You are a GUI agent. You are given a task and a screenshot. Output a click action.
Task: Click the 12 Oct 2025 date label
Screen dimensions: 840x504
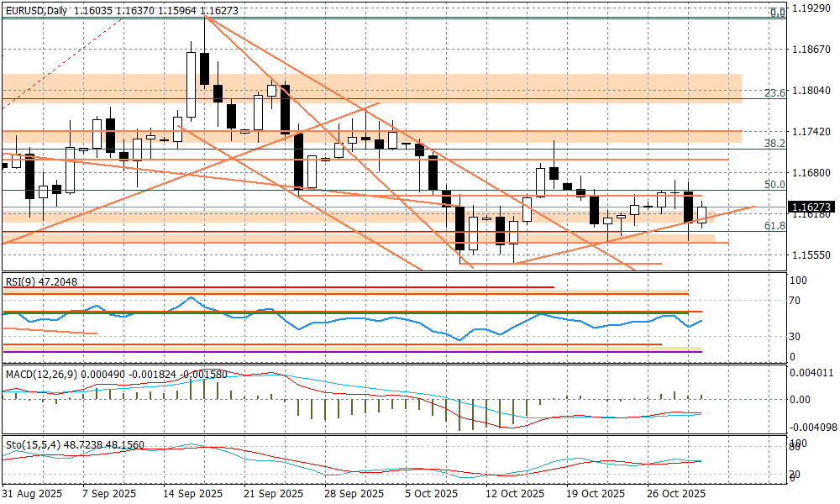pos(513,493)
